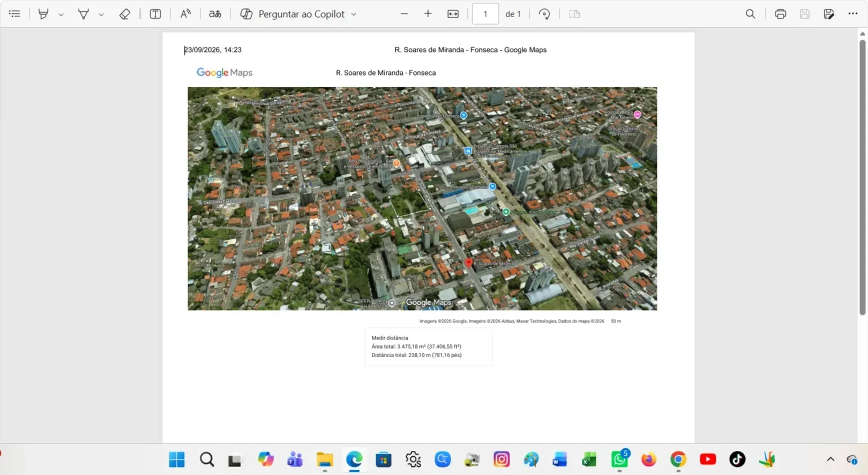Click the Área total measurement line
Image resolution: width=868 pixels, height=475 pixels.
point(416,346)
